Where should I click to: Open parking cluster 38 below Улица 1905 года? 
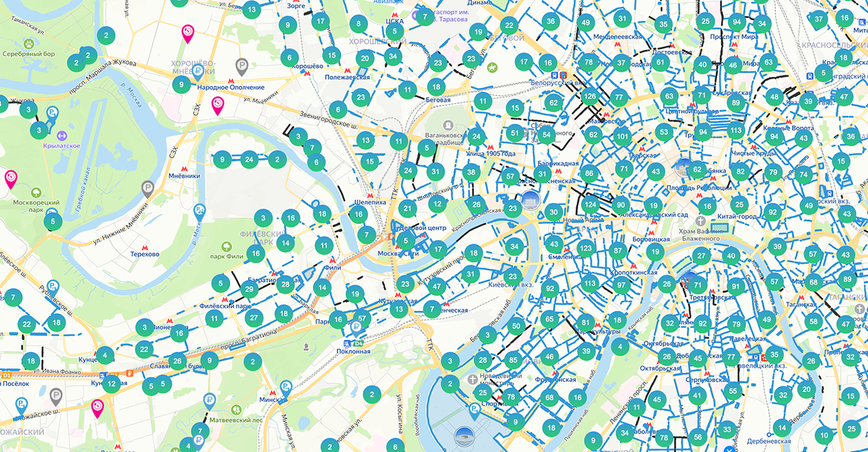[471, 172]
